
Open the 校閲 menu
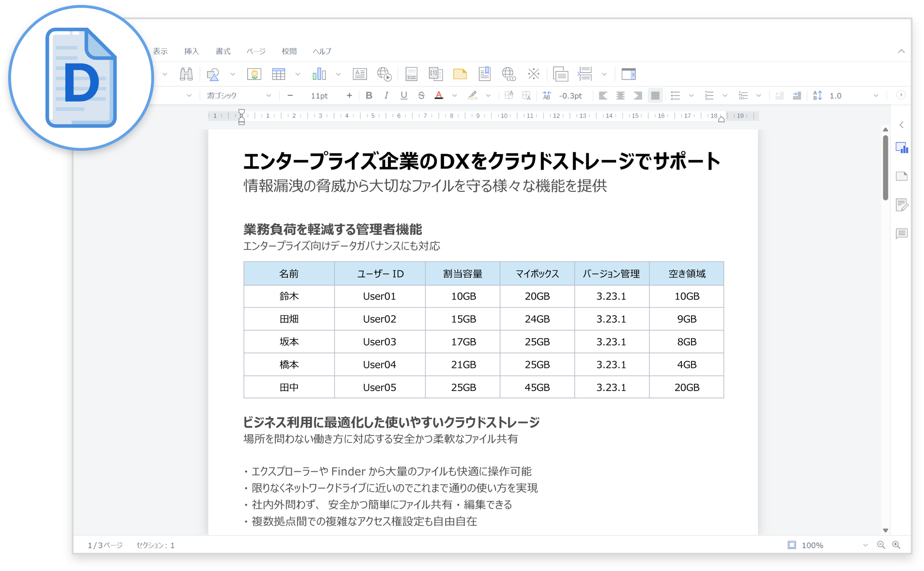[289, 51]
